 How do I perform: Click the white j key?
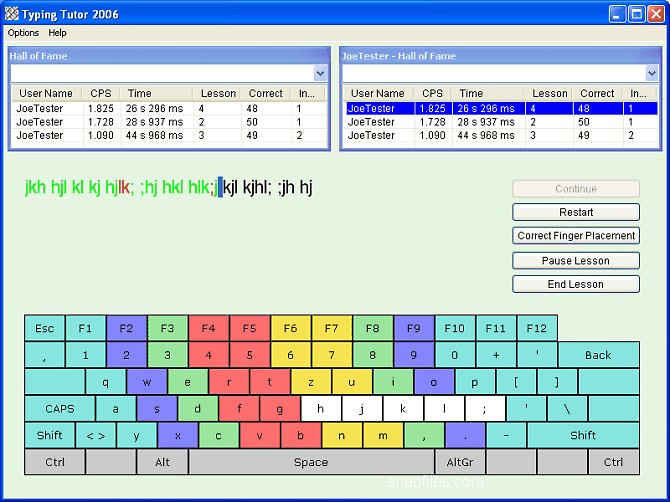coord(361,409)
